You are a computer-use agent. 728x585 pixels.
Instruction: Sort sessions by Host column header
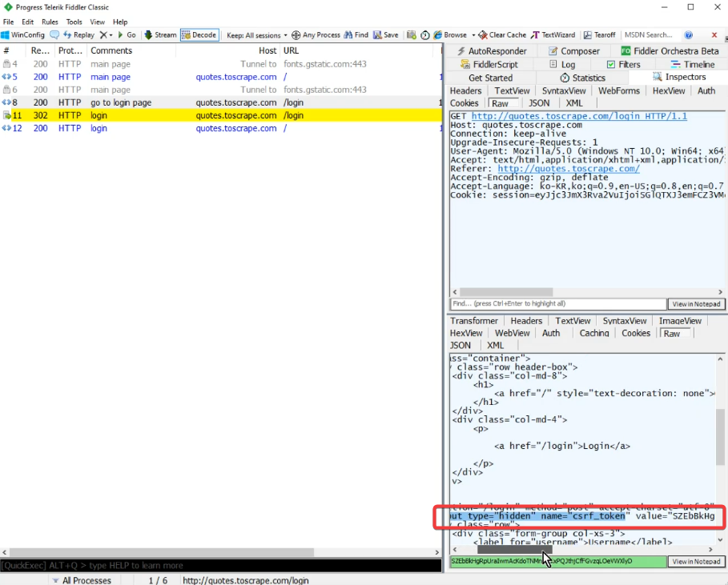(228, 50)
